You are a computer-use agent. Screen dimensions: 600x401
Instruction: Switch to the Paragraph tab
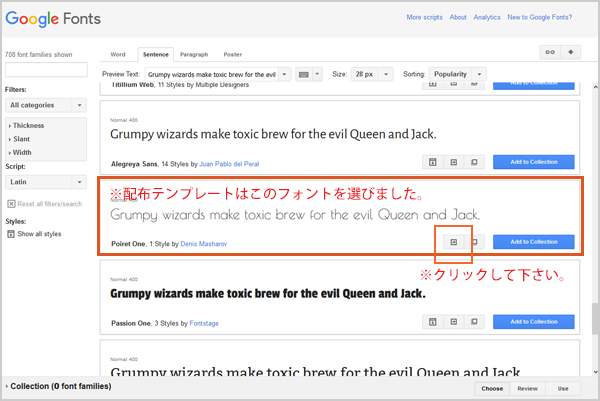tap(194, 54)
